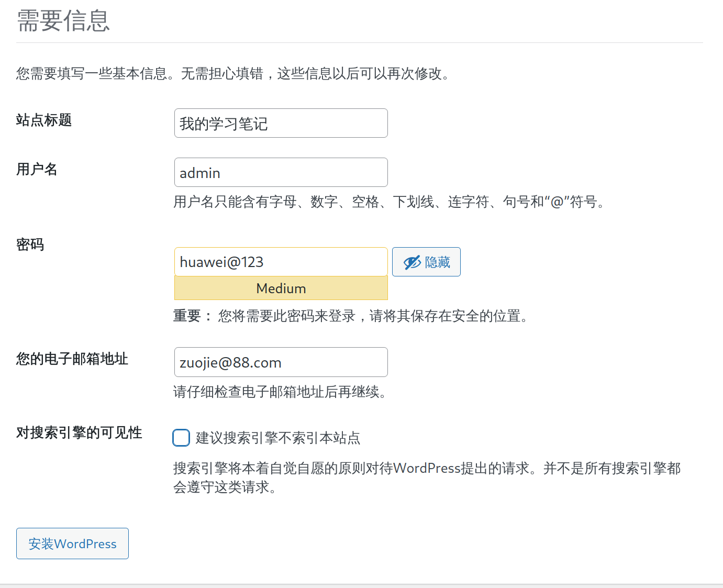Tick the search engine visibility checkbox box

point(181,438)
